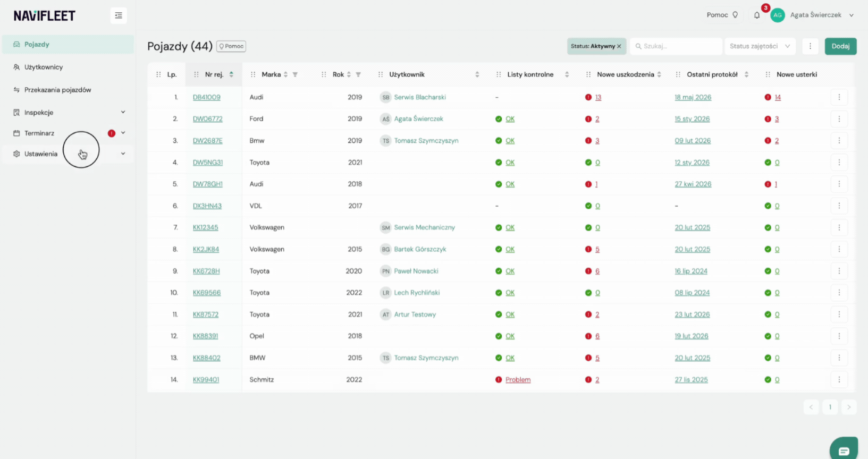Sort by the Nr rej. column arrows

point(231,74)
